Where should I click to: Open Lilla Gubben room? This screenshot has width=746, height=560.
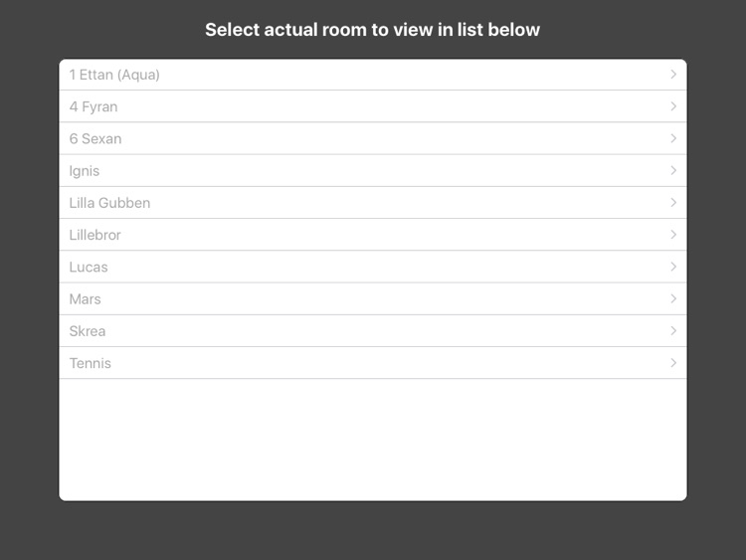pos(109,203)
